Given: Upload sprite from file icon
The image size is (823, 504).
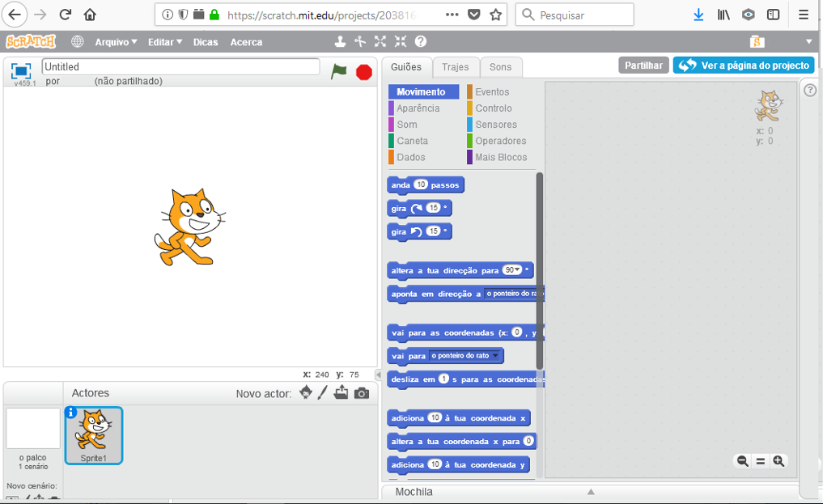Looking at the screenshot, I should [341, 393].
